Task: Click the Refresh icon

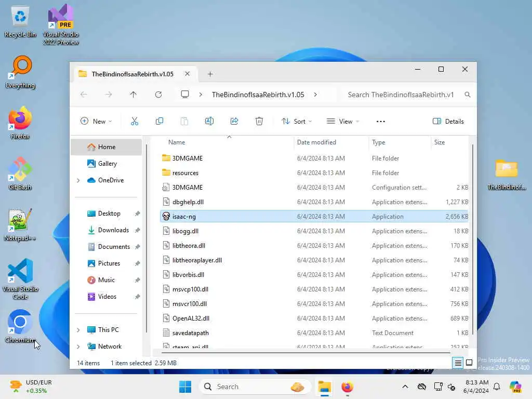Action: click(158, 95)
